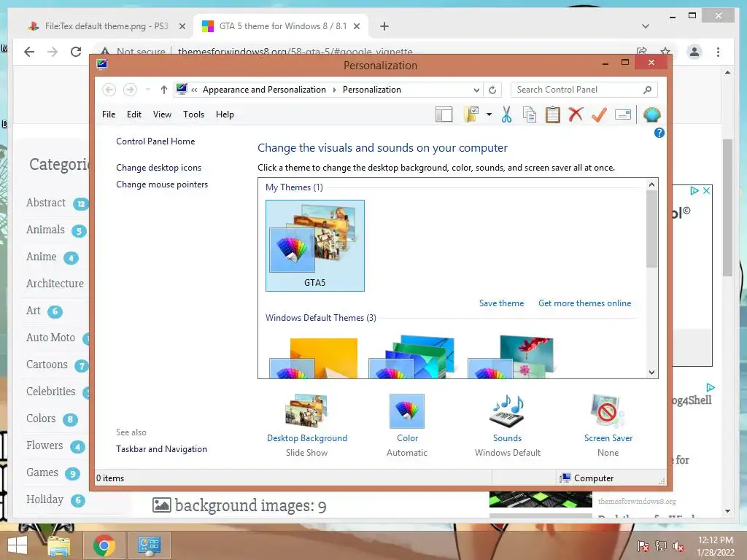Close the GTA 5 theme browser tab

click(356, 26)
